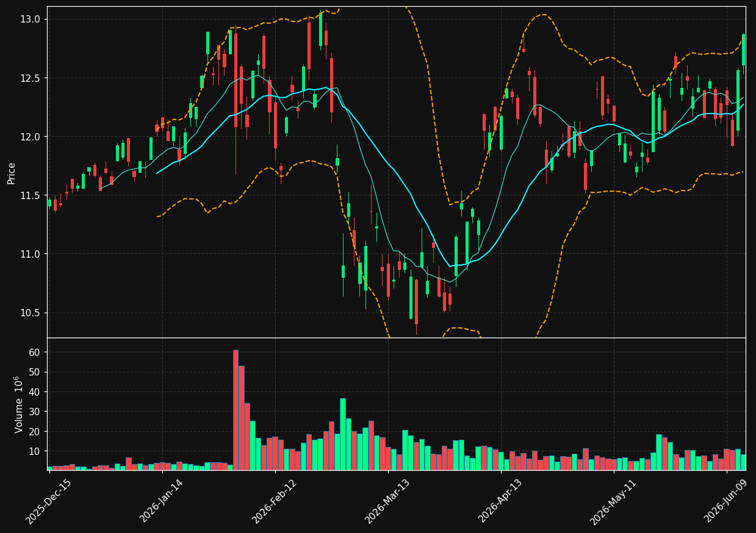Image resolution: width=756 pixels, height=533 pixels.
Task: Click the 10.5 price axis label
Action: (x=31, y=313)
